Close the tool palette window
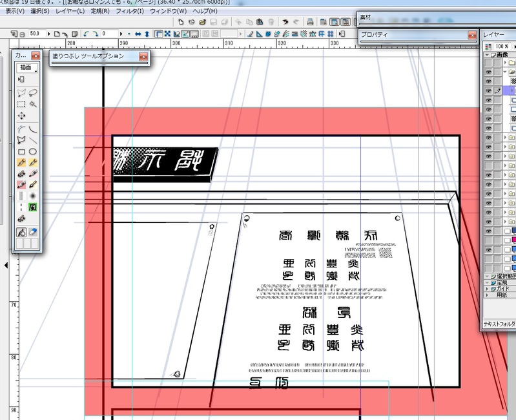This screenshot has width=516, height=420. pyautogui.click(x=36, y=56)
